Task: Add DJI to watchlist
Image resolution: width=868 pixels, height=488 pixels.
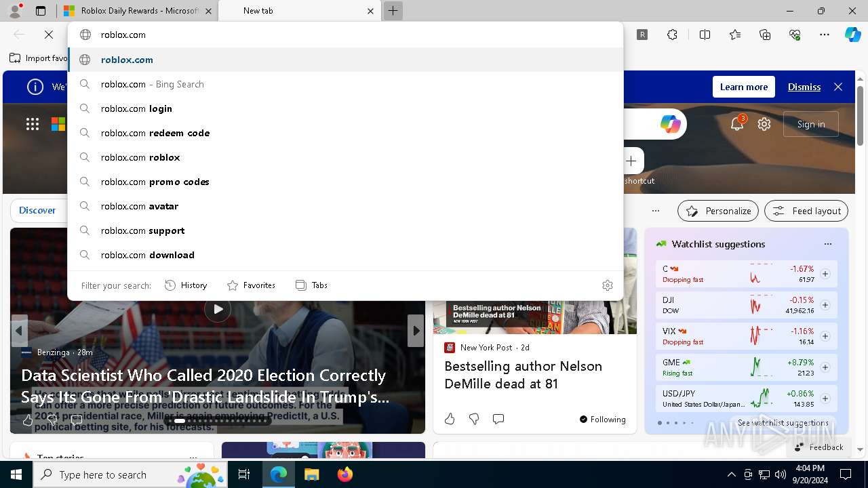Action: tap(825, 305)
